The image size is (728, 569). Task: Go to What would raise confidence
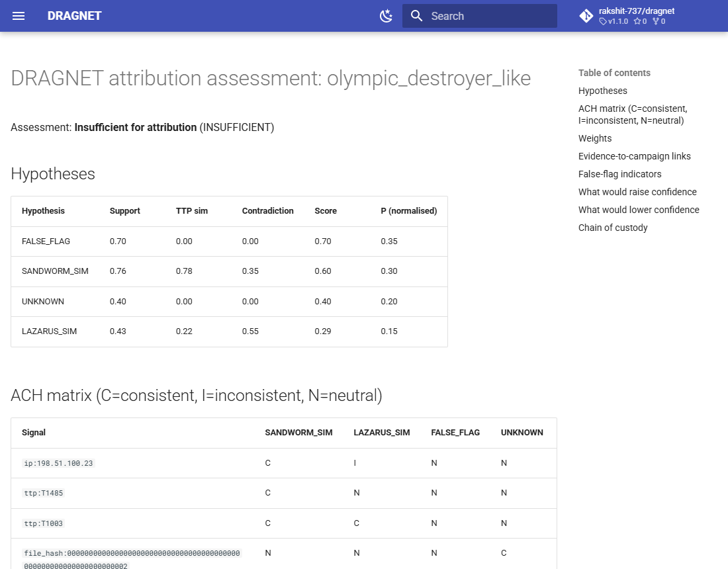click(637, 192)
